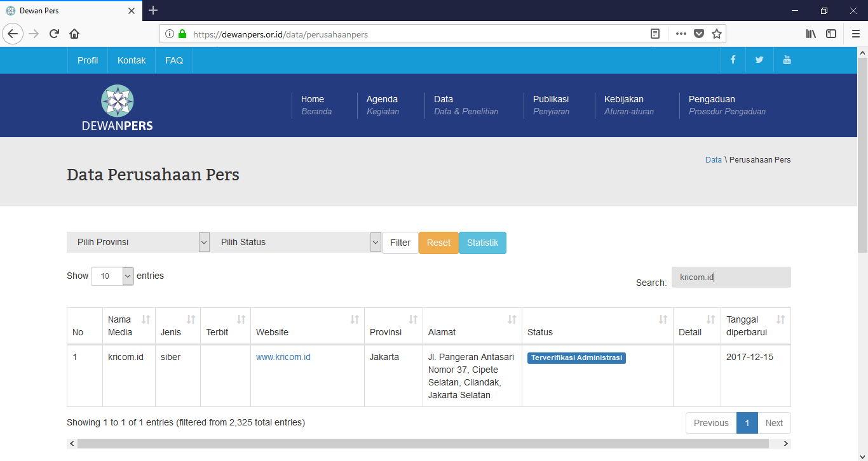Sort by Tanggal diperbarui column
Screen dimensions: 868x461
click(x=756, y=326)
